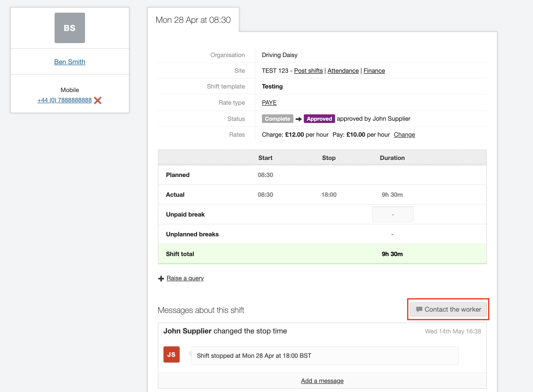Click the red JS avatar icon
The width and height of the screenshot is (533, 392).
coord(171,354)
